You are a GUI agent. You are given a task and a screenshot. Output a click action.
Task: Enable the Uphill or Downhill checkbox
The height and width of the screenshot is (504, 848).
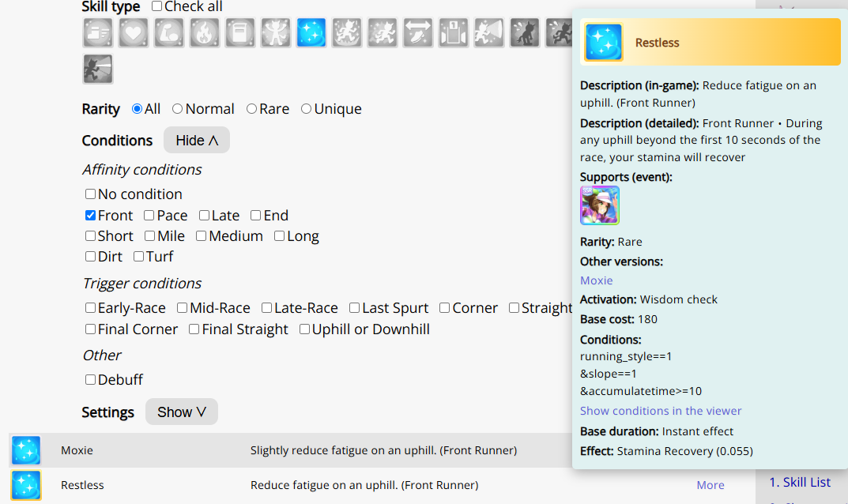(304, 329)
